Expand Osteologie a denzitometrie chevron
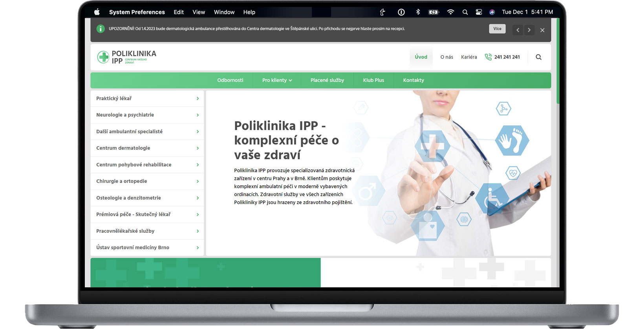 click(198, 198)
